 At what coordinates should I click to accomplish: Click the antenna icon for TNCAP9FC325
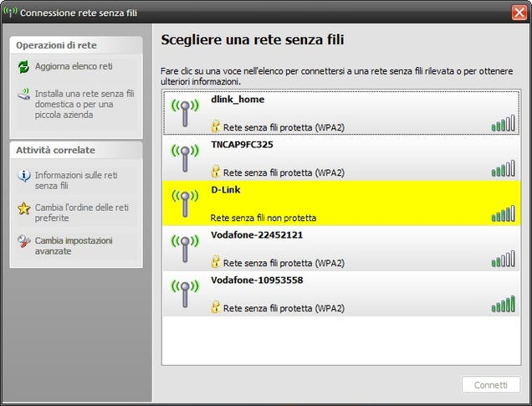[x=185, y=158]
